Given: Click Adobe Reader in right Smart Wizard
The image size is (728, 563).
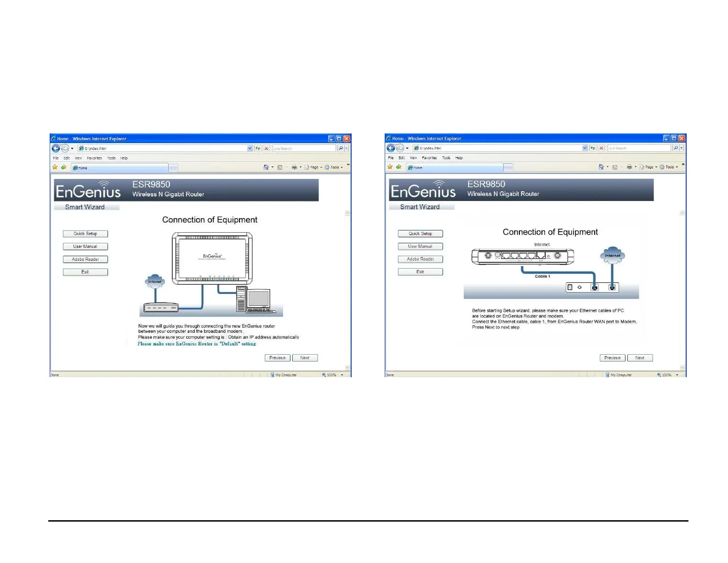Looking at the screenshot, I should coord(421,259).
